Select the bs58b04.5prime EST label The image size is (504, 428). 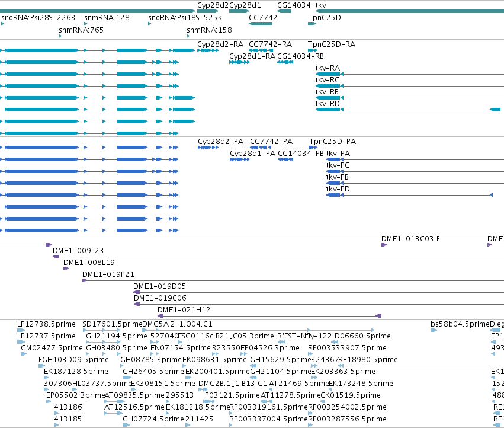click(x=460, y=324)
